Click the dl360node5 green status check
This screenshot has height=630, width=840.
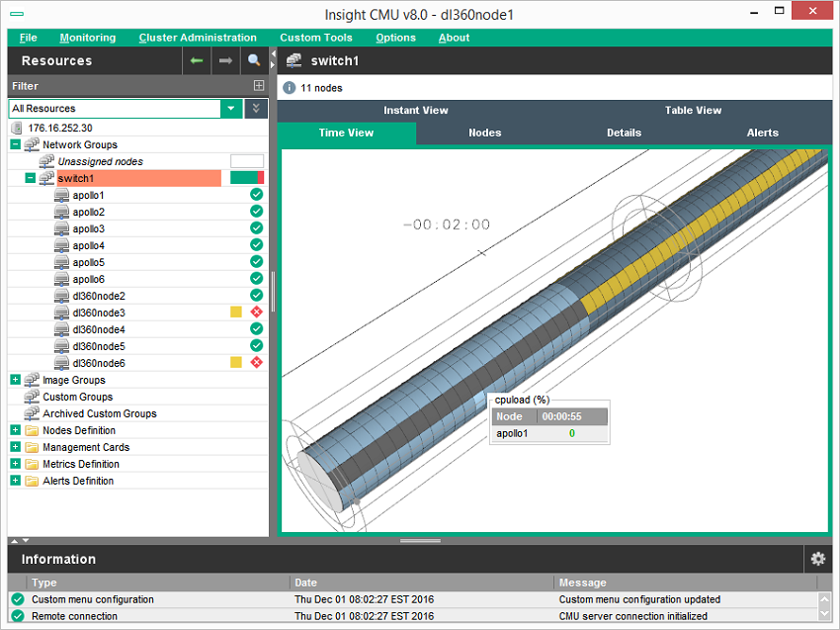coord(257,346)
